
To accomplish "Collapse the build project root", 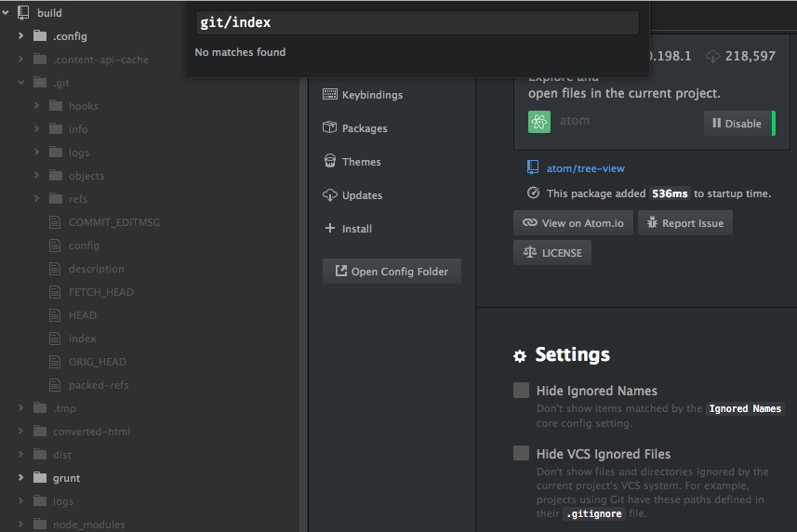I will [6, 13].
